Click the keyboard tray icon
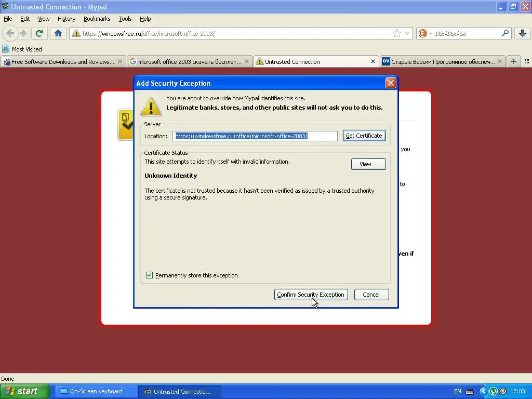 (470, 392)
